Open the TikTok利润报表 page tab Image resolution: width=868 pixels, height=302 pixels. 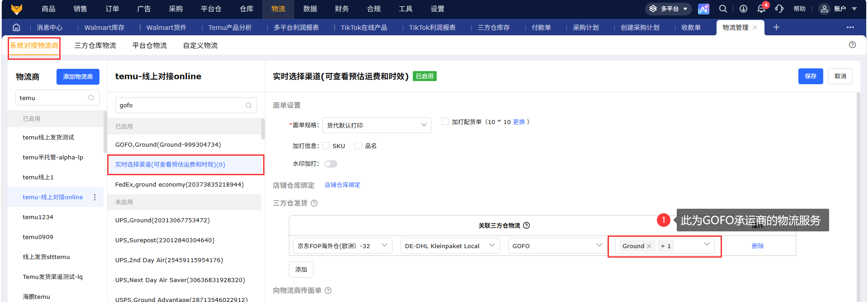click(432, 28)
